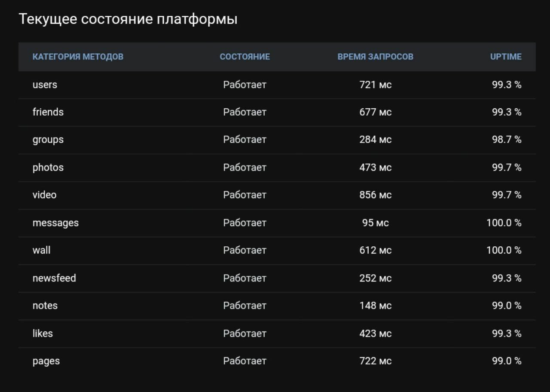Open the photos method category
The image size is (550, 392).
[48, 168]
